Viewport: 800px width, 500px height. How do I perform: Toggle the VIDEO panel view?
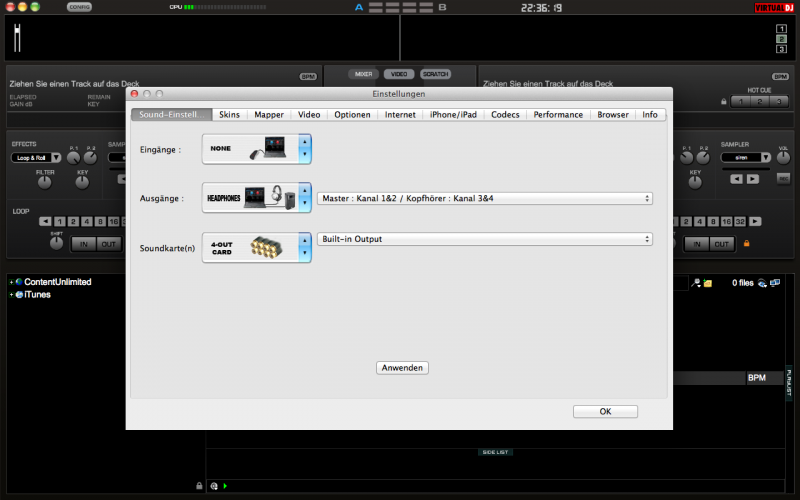[399, 74]
